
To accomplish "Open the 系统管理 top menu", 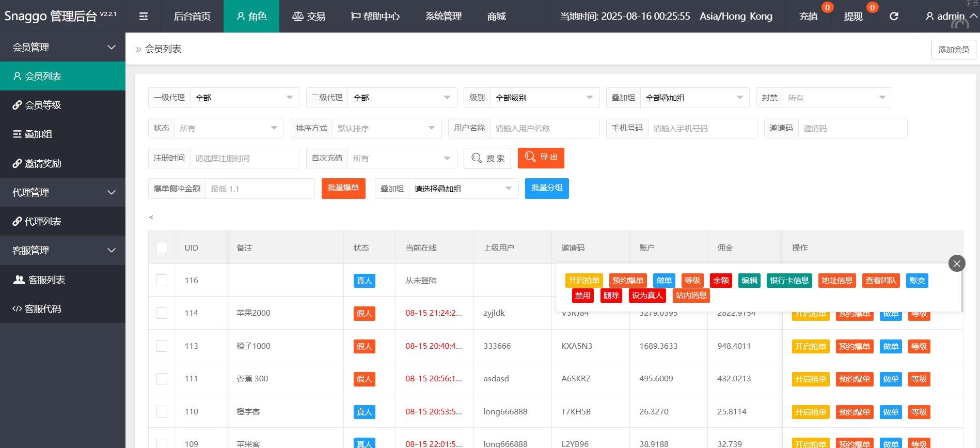I will coord(443,17).
